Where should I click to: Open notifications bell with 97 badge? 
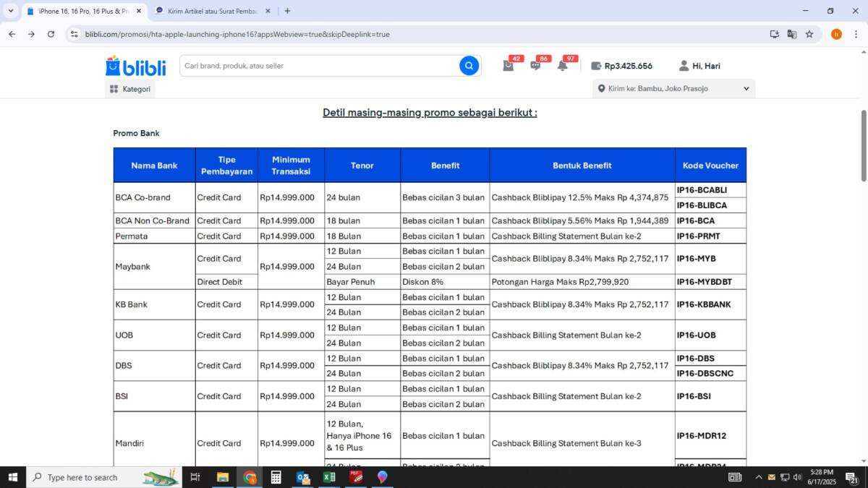pyautogui.click(x=562, y=66)
